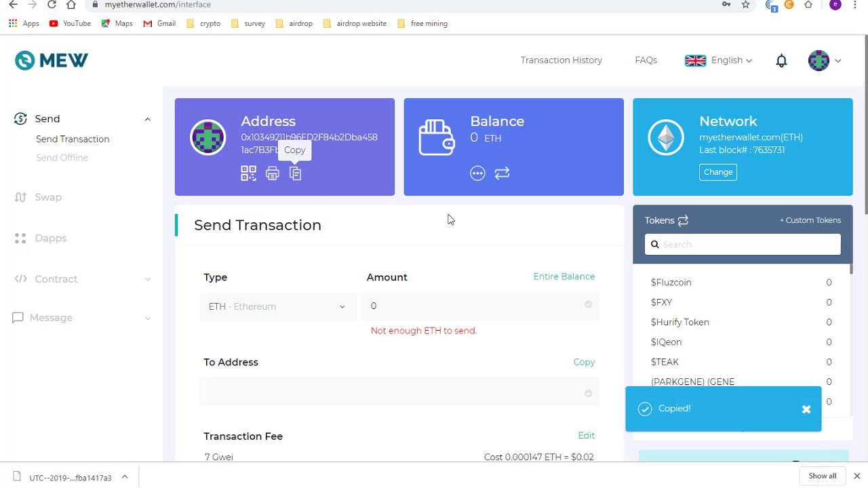Viewport: 868px width, 488px height.
Task: Collapse the Send menu chevron
Action: click(x=147, y=119)
